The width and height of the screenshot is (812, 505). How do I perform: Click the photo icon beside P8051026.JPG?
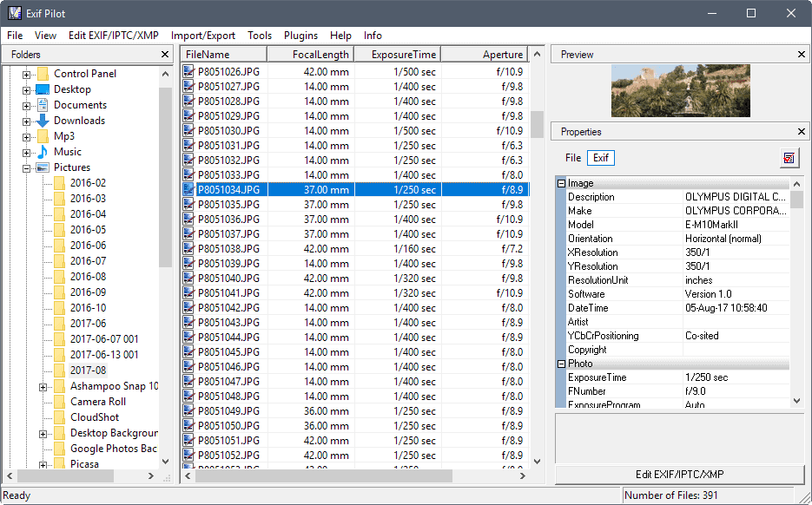coord(188,71)
